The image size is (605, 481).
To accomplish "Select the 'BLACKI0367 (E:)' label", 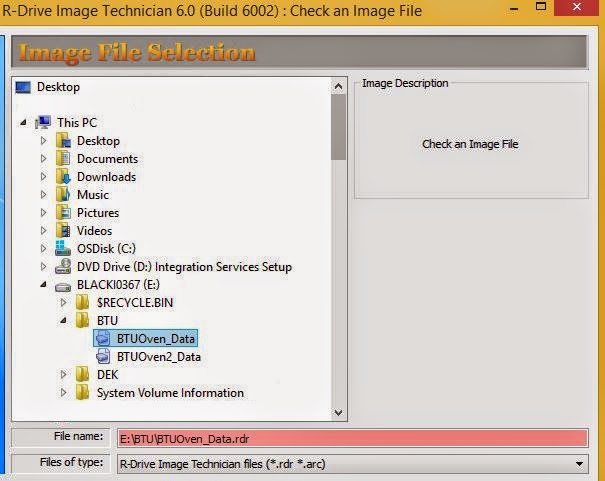I will point(118,285).
